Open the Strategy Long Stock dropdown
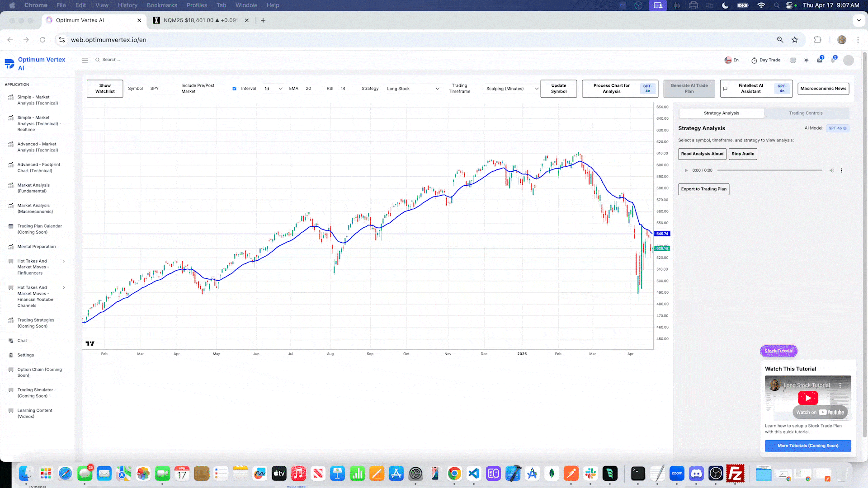868x488 pixels. click(413, 89)
